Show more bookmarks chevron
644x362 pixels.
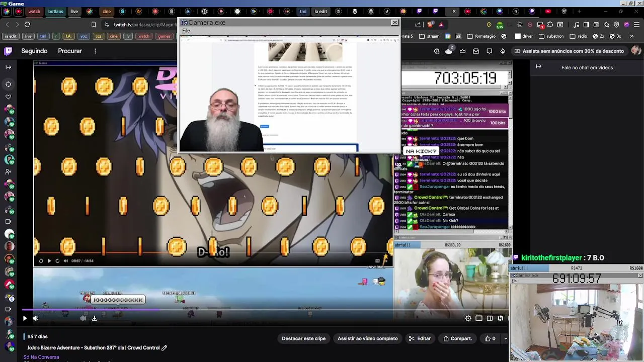(x=633, y=36)
